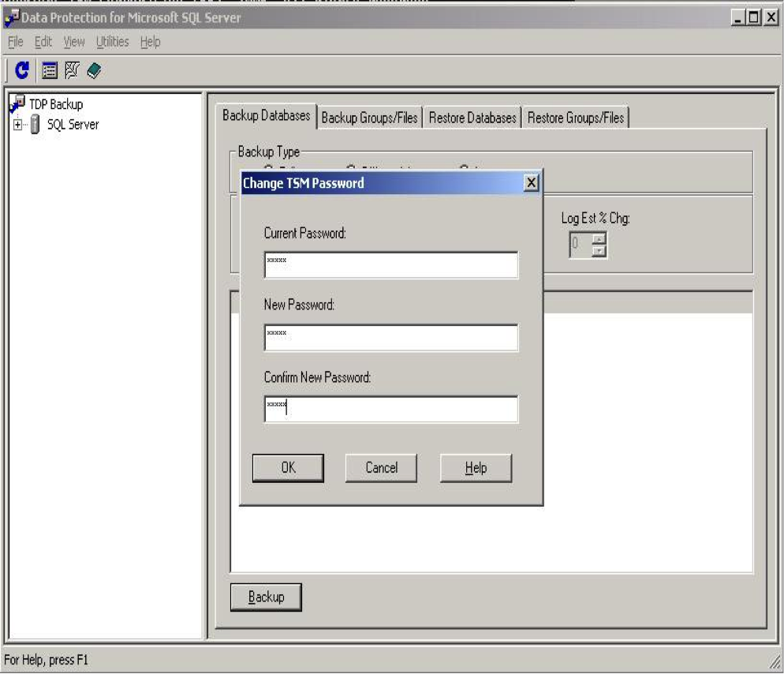Open the Help menu
The width and height of the screenshot is (784, 674).
[x=150, y=42]
